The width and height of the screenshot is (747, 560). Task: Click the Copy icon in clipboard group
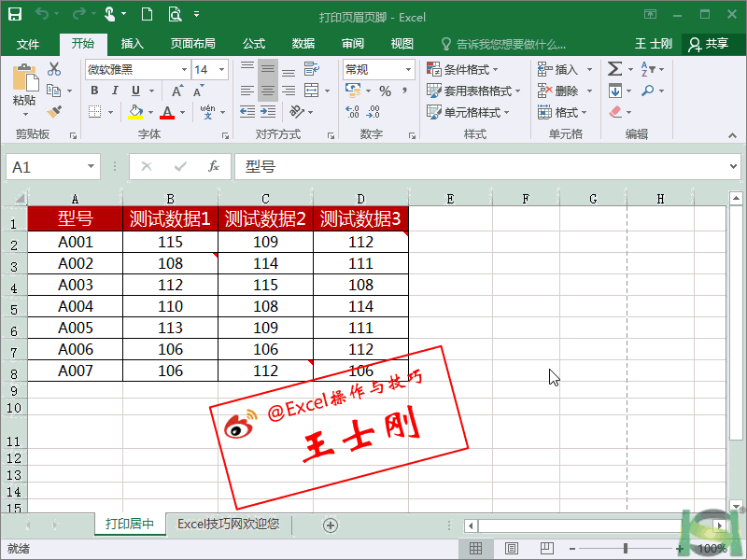point(53,91)
